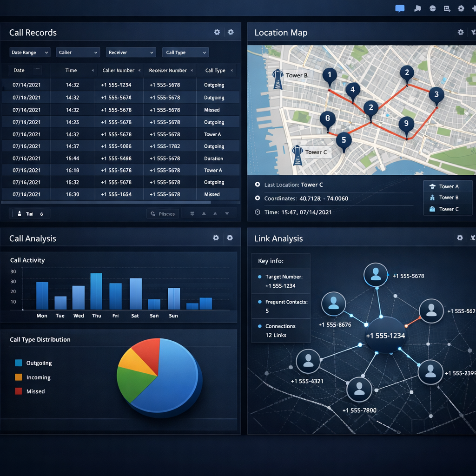The image size is (476, 476).
Task: Open the Location Map settings gear
Action: 460,32
